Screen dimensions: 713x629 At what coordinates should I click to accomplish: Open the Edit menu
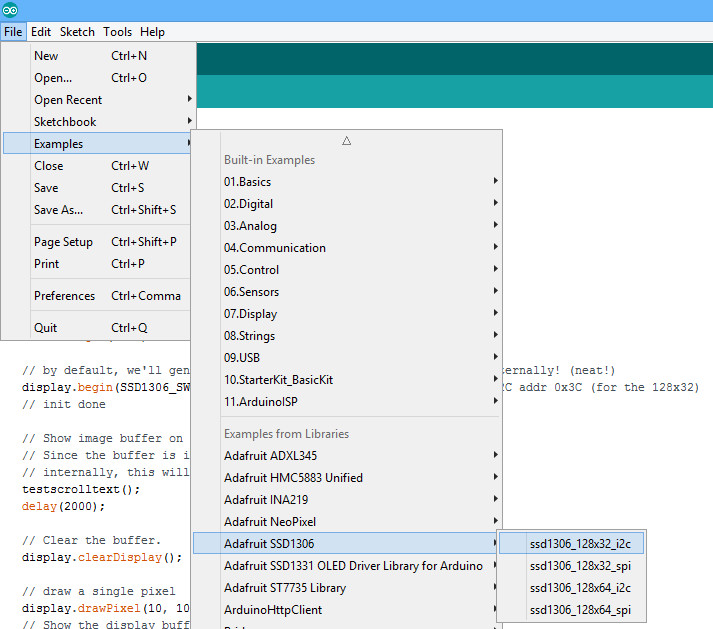tap(40, 32)
